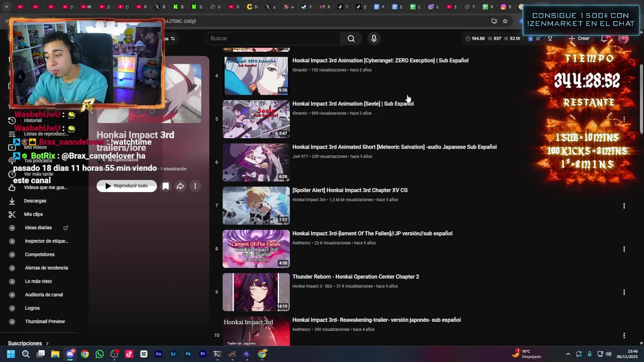Open video title Cyberangel: ZERO Execption
This screenshot has height=362, width=644.
380,60
